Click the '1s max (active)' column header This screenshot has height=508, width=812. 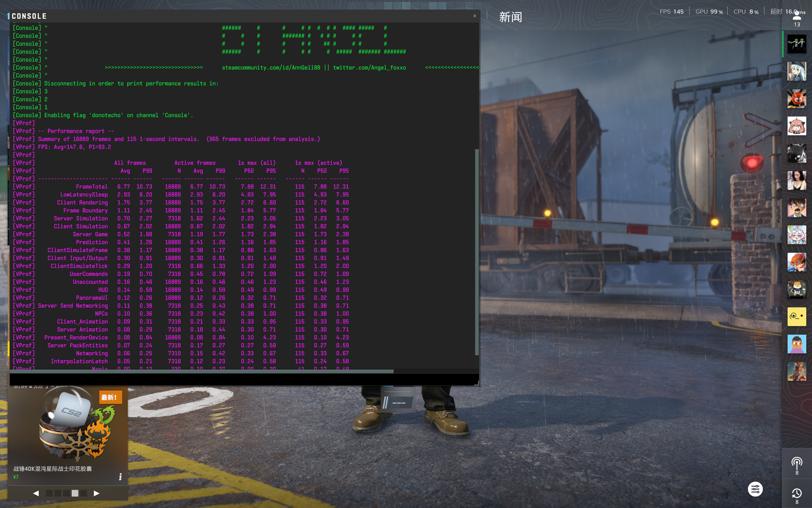318,163
